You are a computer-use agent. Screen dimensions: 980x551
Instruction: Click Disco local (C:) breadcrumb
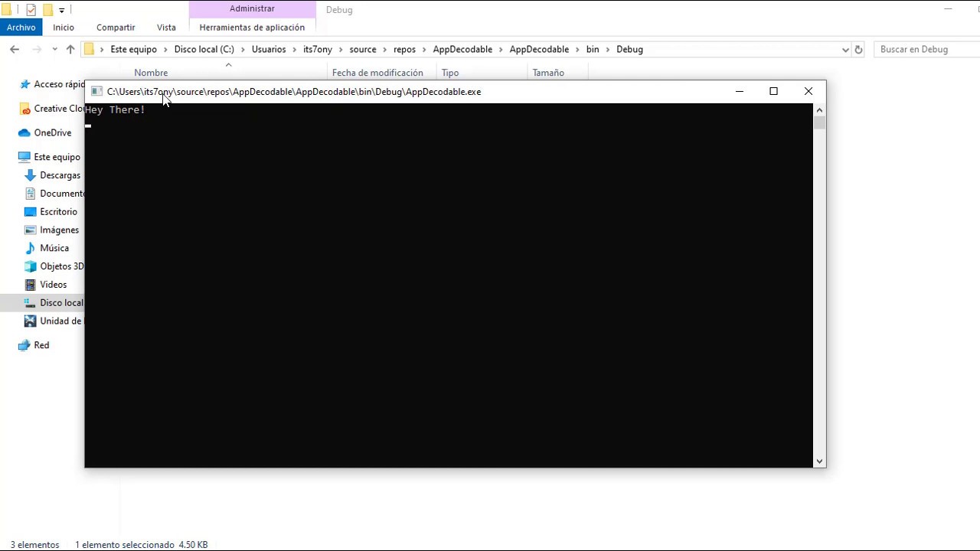click(x=204, y=49)
